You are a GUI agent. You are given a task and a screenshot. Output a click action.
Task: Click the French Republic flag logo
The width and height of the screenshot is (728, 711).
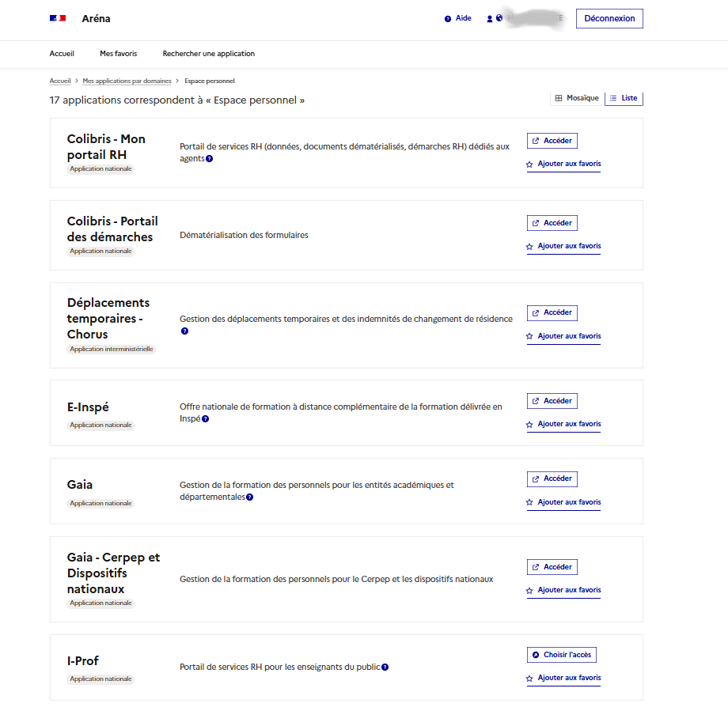click(x=58, y=18)
